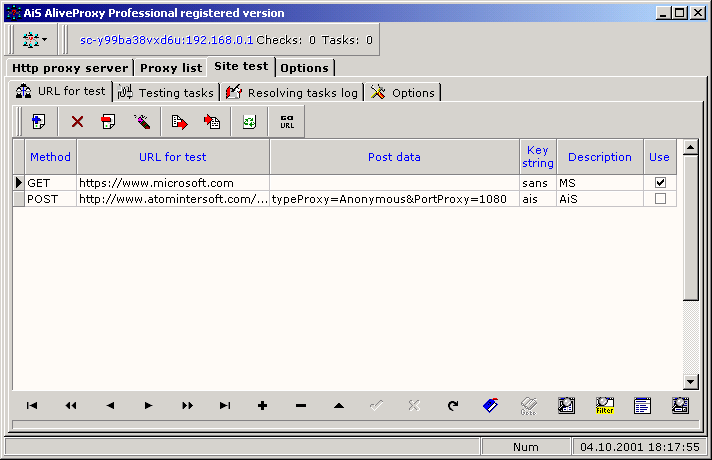This screenshot has width=712, height=460.
Task: Click the remove record page icon with red minus
Action: [x=108, y=122]
